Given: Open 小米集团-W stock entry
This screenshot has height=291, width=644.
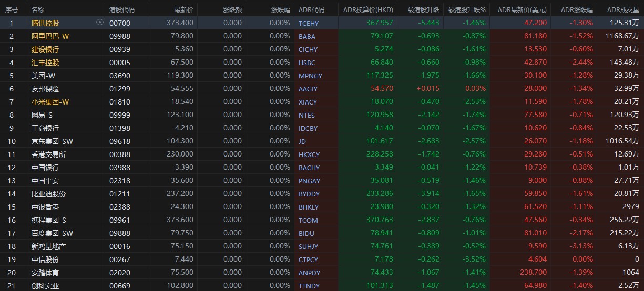Looking at the screenshot, I should tap(50, 102).
